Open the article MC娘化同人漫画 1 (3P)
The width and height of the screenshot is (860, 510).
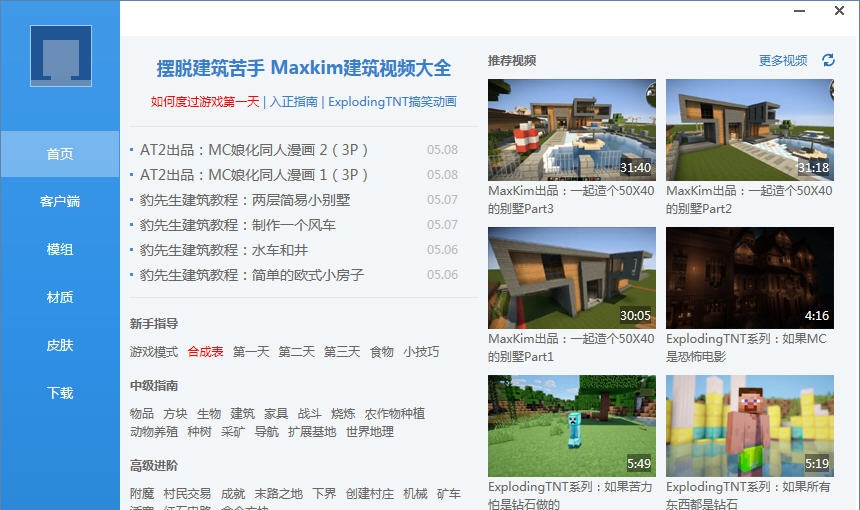(x=253, y=175)
